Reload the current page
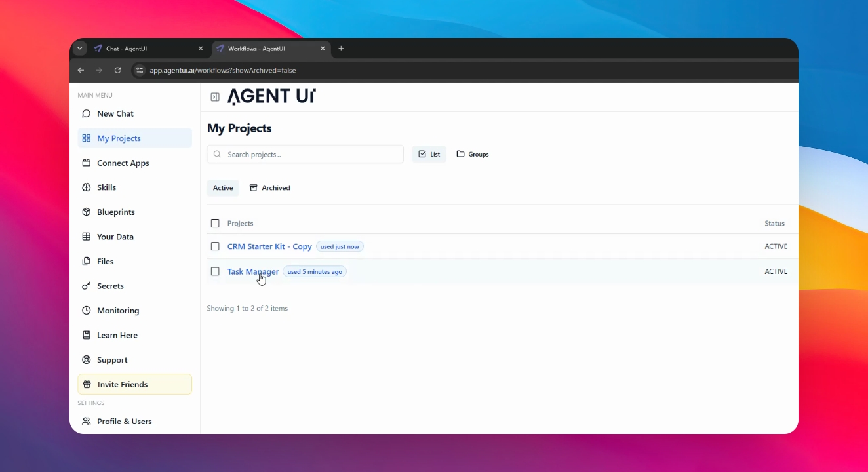Screen dimensions: 868x472 [117, 70]
